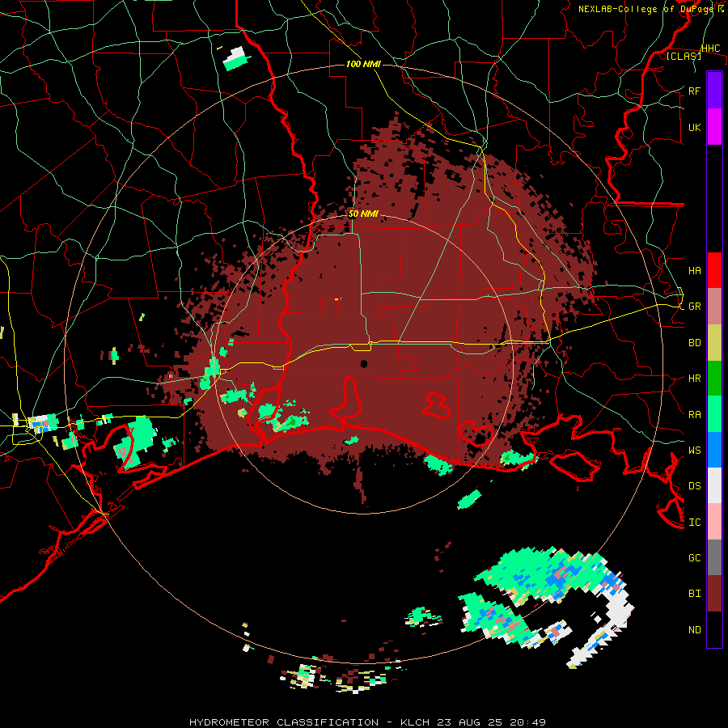Click the brown BI legend swatch
The height and width of the screenshot is (728, 728).
714,594
